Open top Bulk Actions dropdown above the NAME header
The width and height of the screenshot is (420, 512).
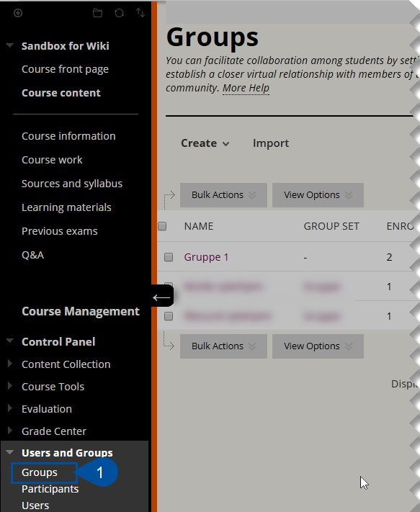(223, 195)
